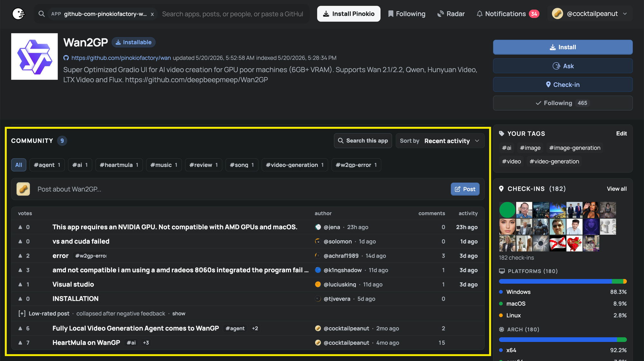Show +3 more tags on HeartMula post
Viewport: 644px width, 361px height.
[146, 343]
